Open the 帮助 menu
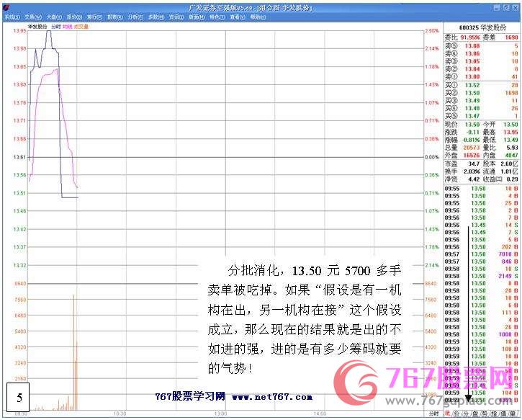This screenshot has height=420, width=522. (258, 17)
